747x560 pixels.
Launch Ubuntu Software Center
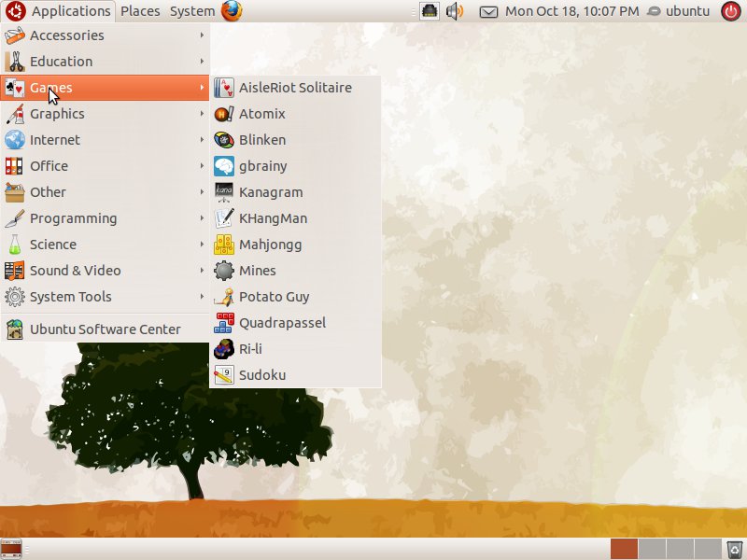(x=105, y=329)
